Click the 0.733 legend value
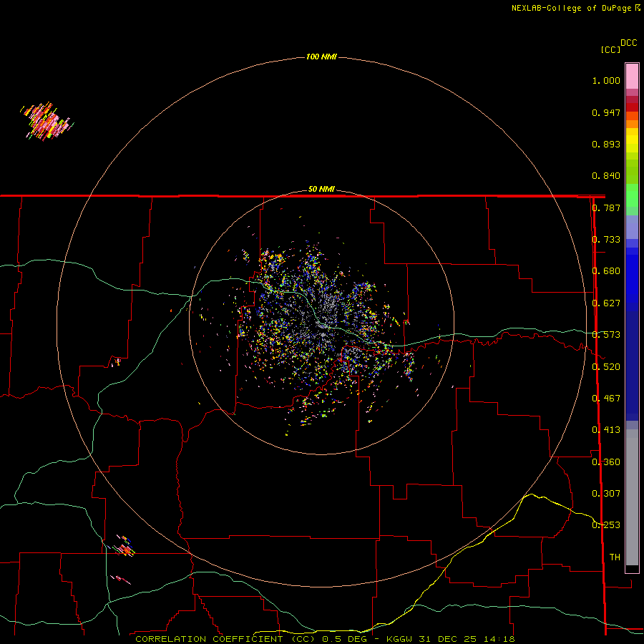 pyautogui.click(x=606, y=240)
